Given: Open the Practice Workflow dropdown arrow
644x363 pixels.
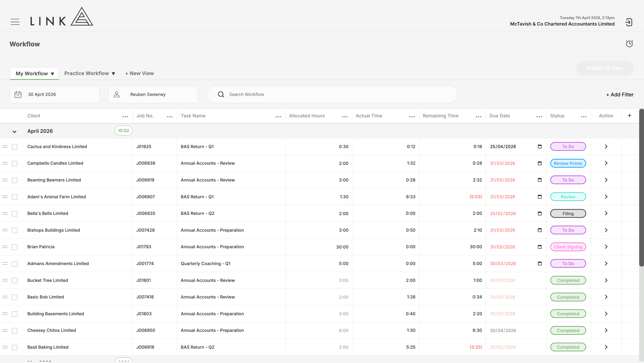Looking at the screenshot, I should [x=113, y=74].
